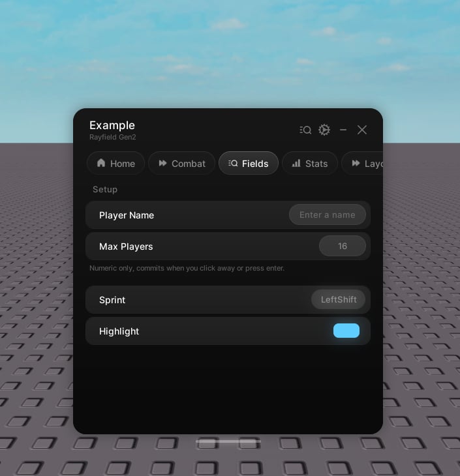Change the Sprint keybind LeftShift
The height and width of the screenshot is (476, 460).
(x=339, y=300)
